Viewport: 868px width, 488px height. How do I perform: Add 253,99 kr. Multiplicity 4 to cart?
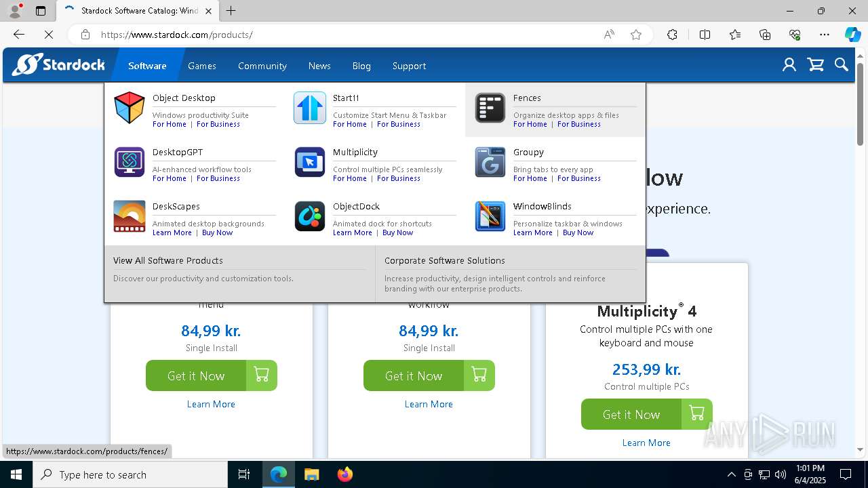click(x=696, y=414)
